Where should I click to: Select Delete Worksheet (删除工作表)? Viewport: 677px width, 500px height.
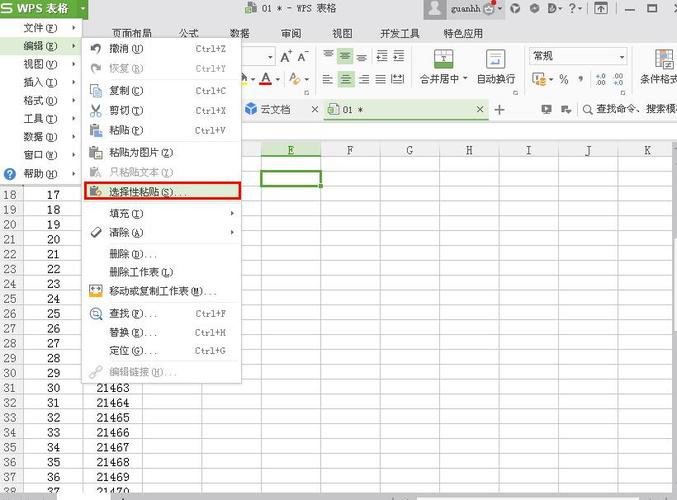pos(161,272)
